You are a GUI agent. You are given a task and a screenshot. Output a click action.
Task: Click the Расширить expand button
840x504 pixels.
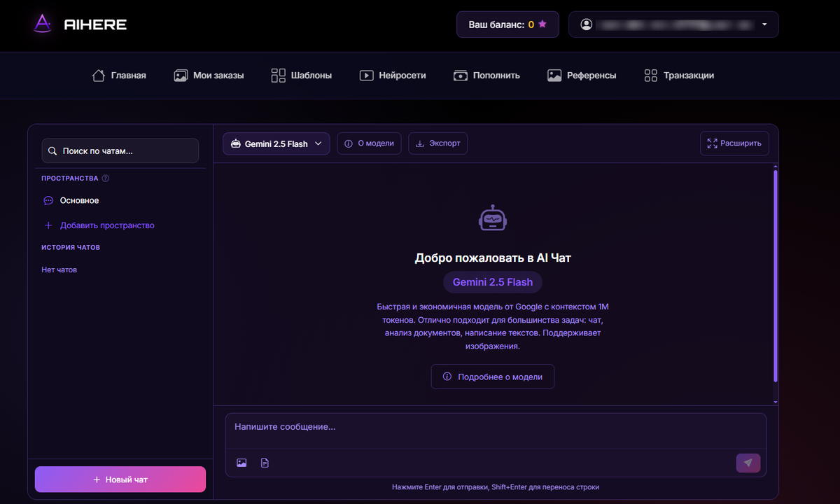coord(734,143)
